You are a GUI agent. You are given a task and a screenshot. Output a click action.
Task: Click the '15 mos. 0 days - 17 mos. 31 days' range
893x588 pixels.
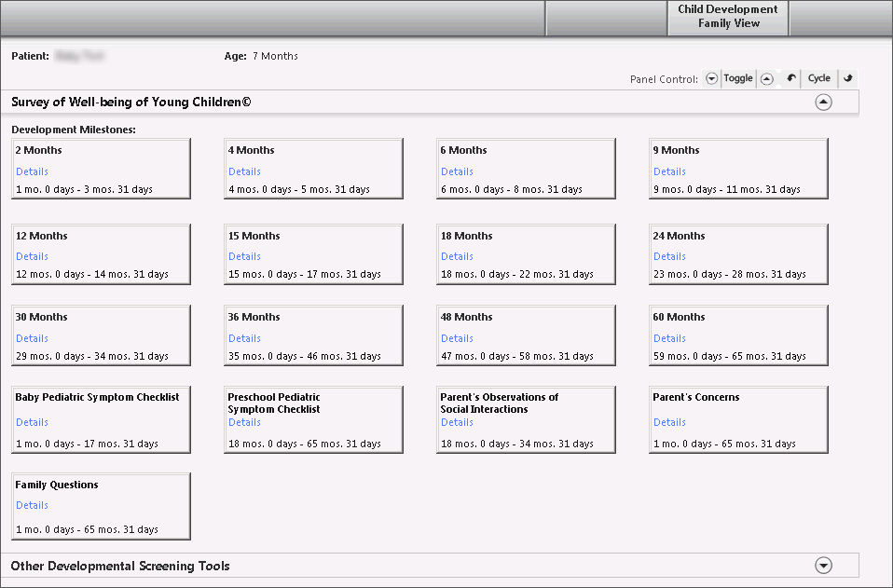click(x=305, y=274)
